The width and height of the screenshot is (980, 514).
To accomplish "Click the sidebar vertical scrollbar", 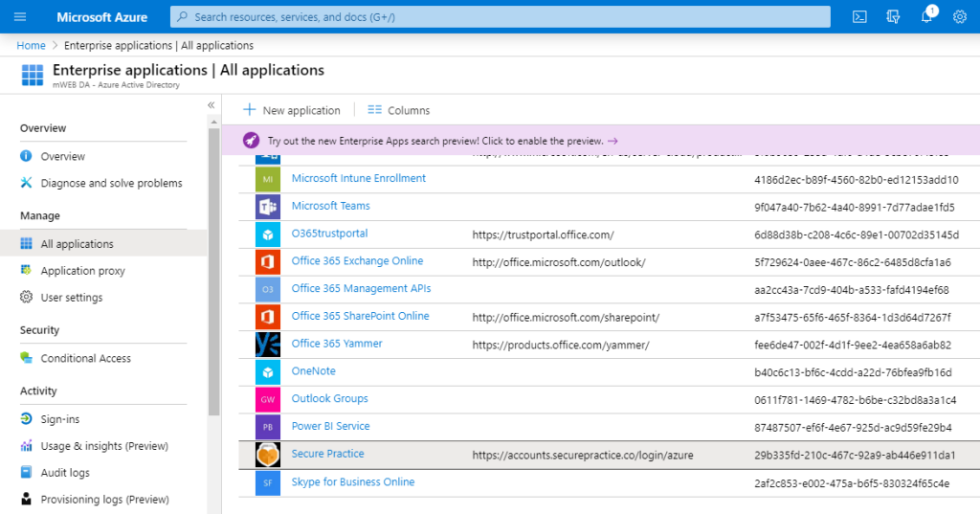I will (214, 268).
